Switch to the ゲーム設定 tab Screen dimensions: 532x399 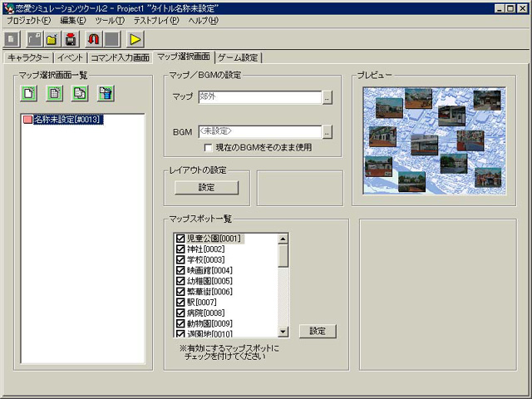coord(238,57)
